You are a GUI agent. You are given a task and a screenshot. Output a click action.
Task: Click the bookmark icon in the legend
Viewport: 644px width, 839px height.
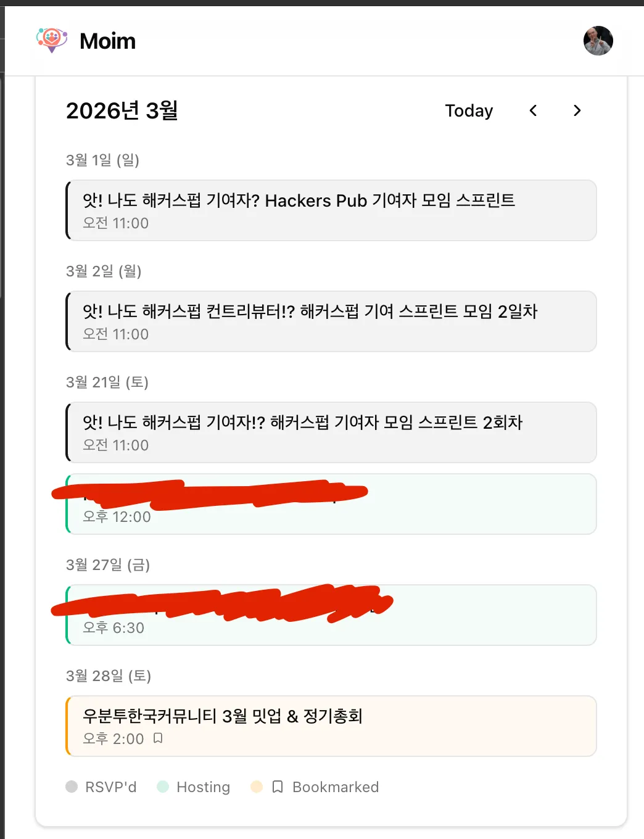(278, 787)
